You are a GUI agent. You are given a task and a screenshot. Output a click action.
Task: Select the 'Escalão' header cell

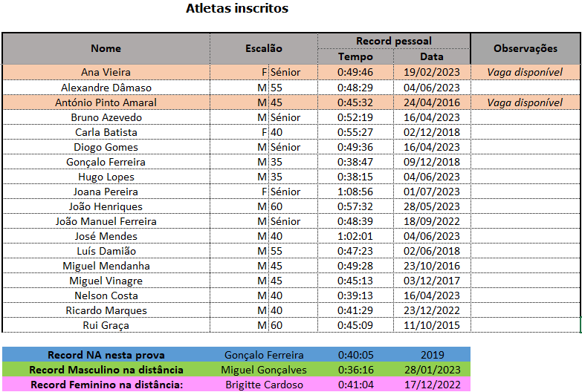point(264,48)
